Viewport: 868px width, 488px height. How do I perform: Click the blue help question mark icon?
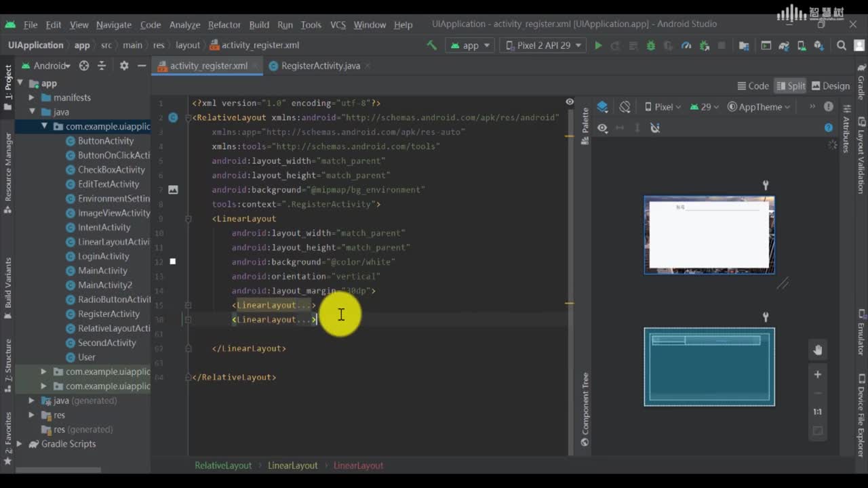[x=828, y=127]
